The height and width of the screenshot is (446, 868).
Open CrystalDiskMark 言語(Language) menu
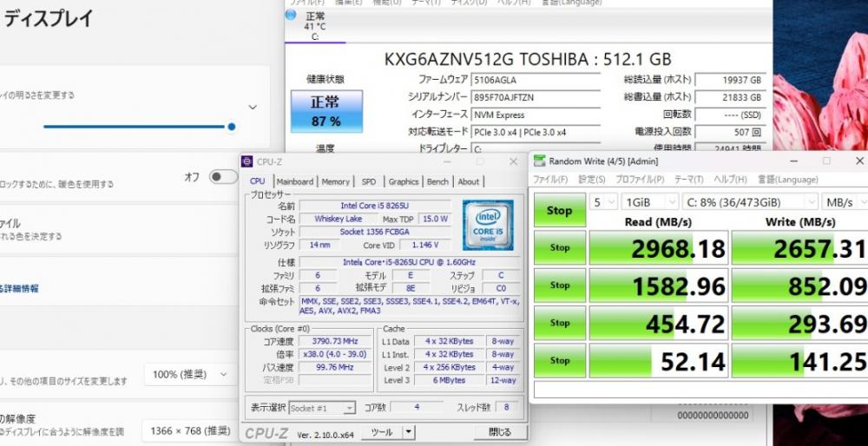[x=788, y=180]
